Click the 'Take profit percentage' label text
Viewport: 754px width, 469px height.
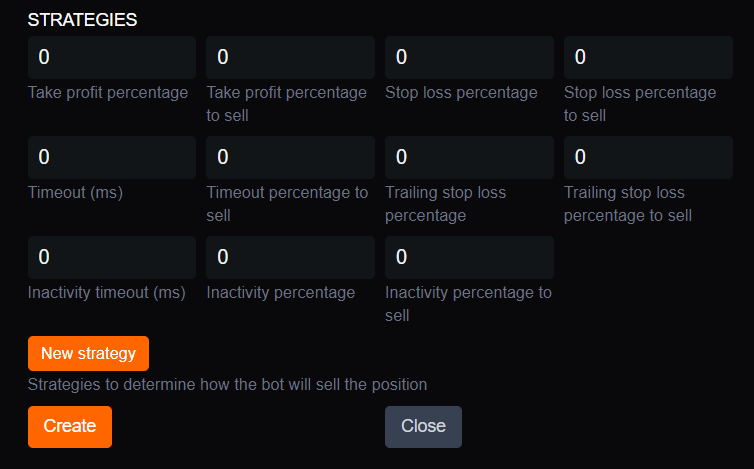pyautogui.click(x=108, y=93)
